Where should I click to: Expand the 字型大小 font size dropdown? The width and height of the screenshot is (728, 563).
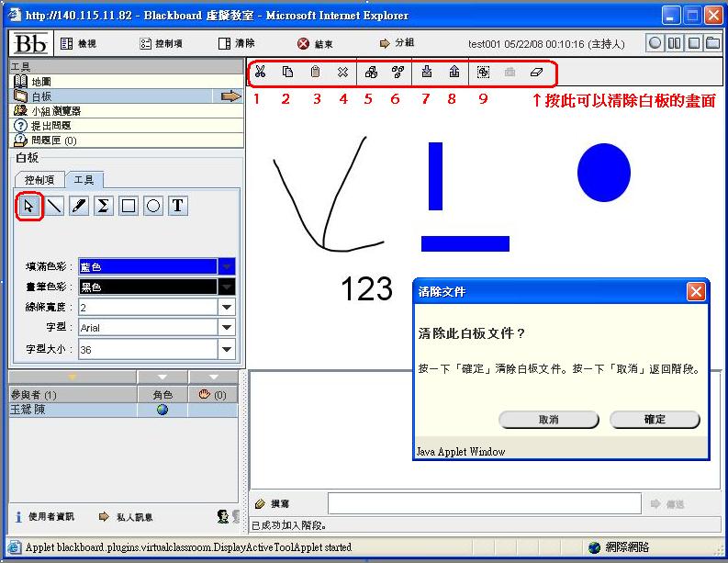pos(227,349)
